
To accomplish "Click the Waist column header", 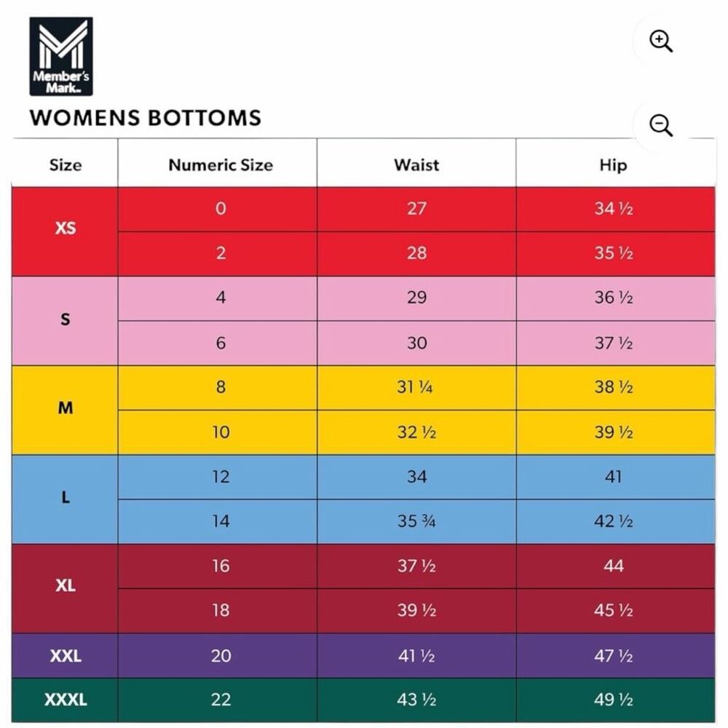I will tap(416, 165).
